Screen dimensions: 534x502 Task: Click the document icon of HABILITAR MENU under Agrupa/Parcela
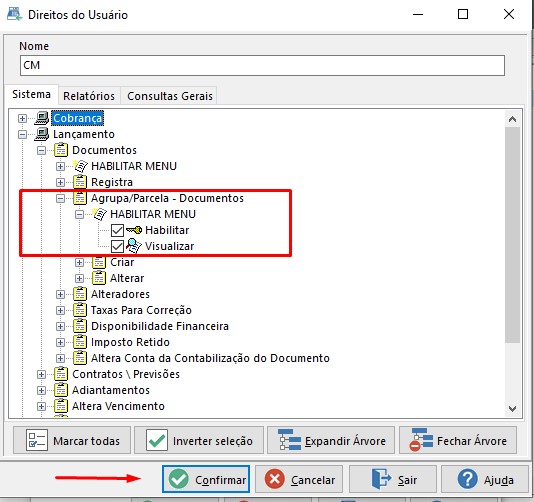99,214
